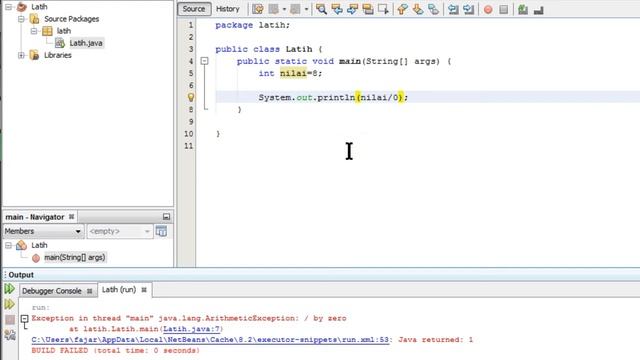The width and height of the screenshot is (640, 360).
Task: Click the Latih class icon in Navigator
Action: 21,245
